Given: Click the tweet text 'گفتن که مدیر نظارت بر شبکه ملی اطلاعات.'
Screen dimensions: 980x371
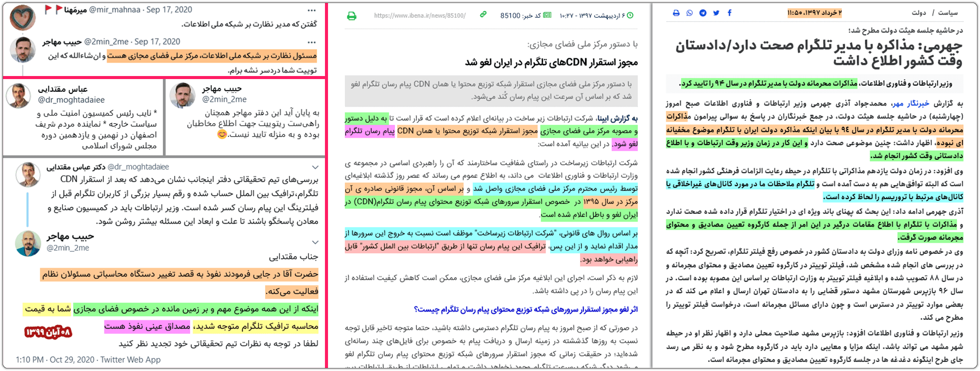Looking at the screenshot, I should click(249, 24).
